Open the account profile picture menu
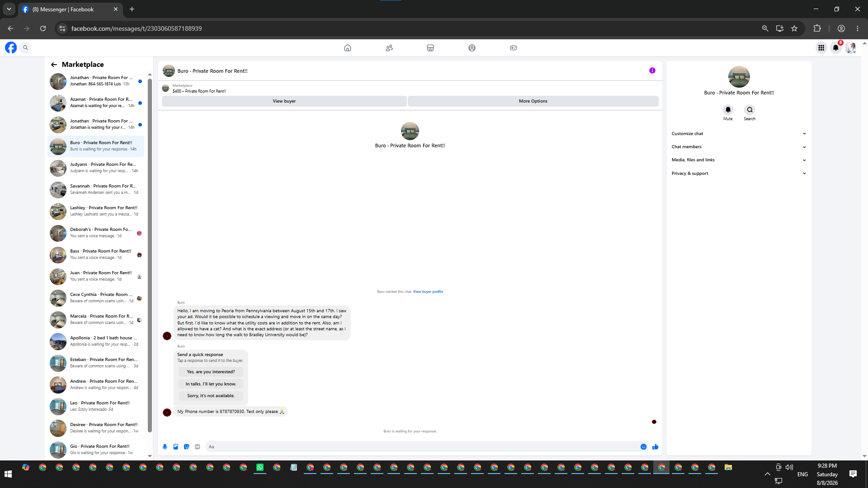Viewport: 868px width, 488px height. pos(851,47)
